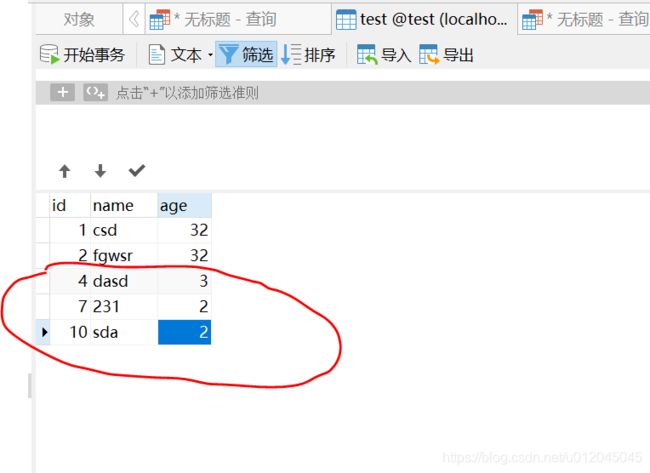Click the 导出 export button
The image size is (650, 473).
pyautogui.click(x=446, y=55)
